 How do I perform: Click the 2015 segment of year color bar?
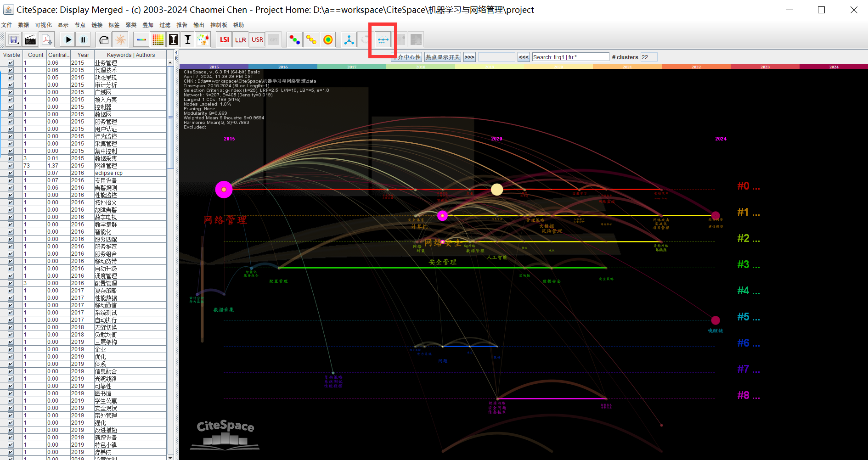coord(214,67)
